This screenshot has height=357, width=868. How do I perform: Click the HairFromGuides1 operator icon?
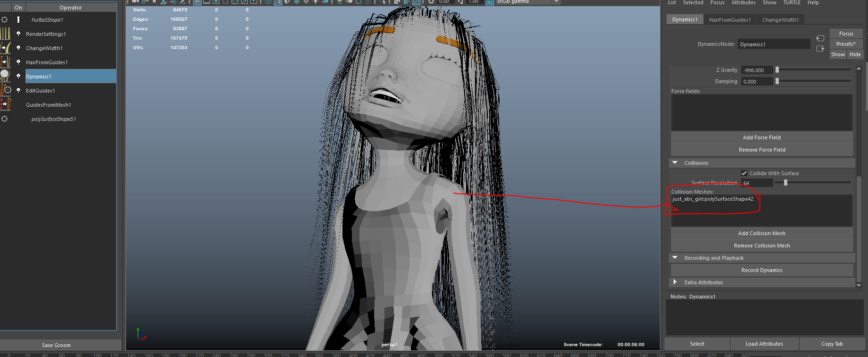coord(5,62)
